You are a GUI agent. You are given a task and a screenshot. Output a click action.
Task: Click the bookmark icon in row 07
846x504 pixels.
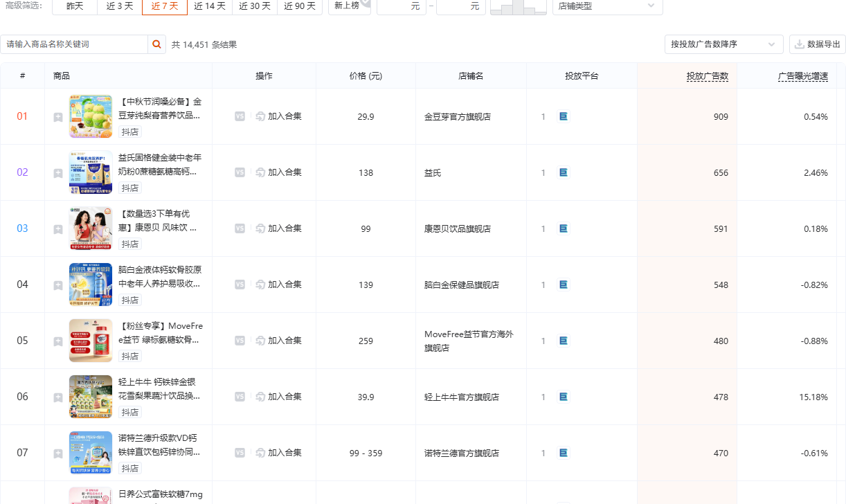pos(58,453)
